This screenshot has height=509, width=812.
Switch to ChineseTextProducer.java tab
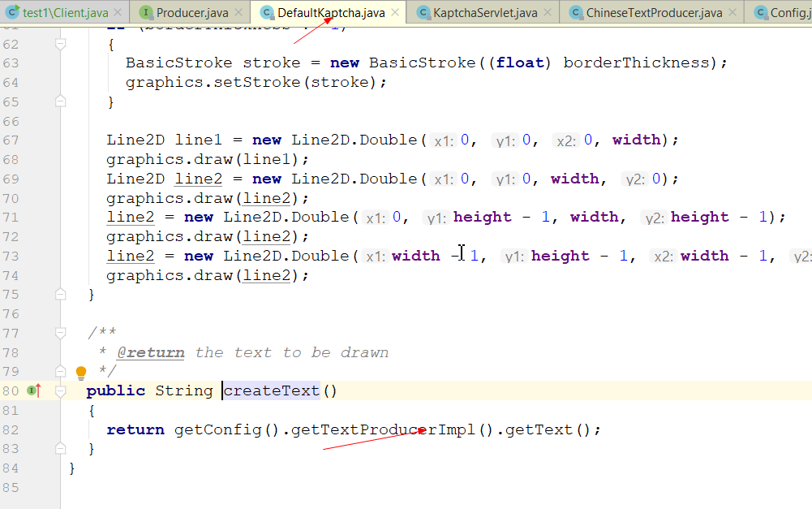coord(654,12)
